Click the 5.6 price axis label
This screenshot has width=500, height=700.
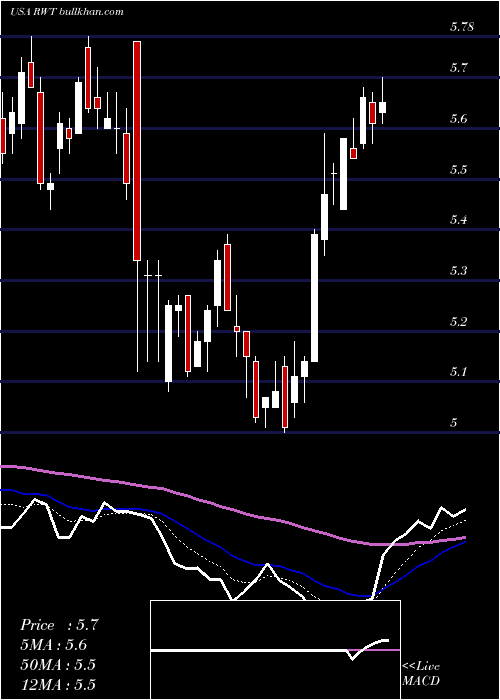tap(459, 119)
